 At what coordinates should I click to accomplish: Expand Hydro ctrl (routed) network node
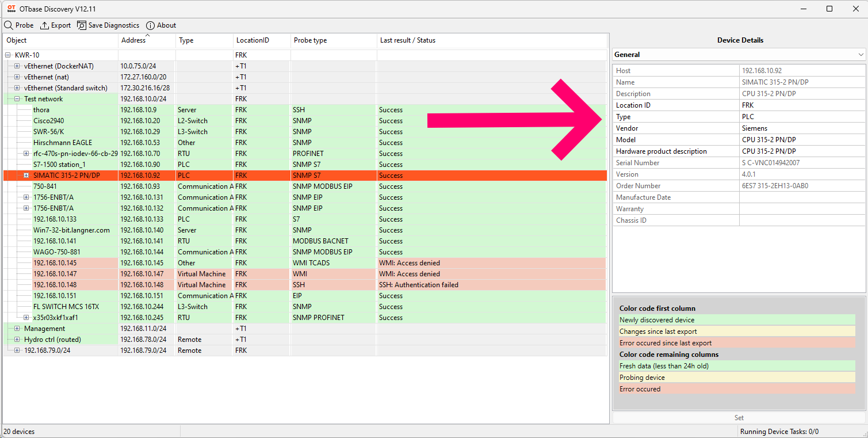pos(17,340)
